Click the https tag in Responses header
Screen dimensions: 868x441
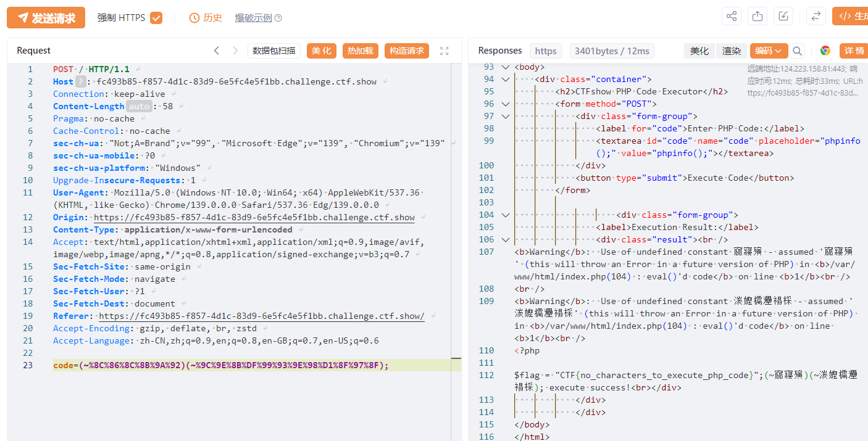[546, 51]
